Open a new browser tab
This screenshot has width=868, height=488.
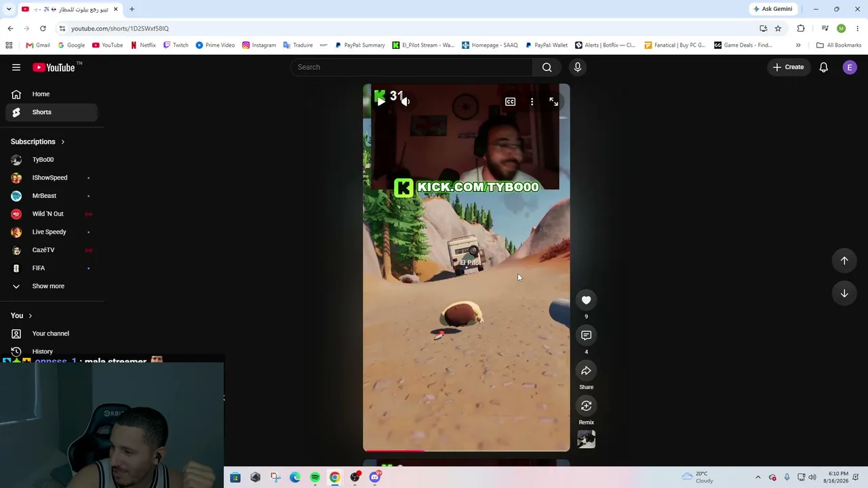click(x=132, y=9)
